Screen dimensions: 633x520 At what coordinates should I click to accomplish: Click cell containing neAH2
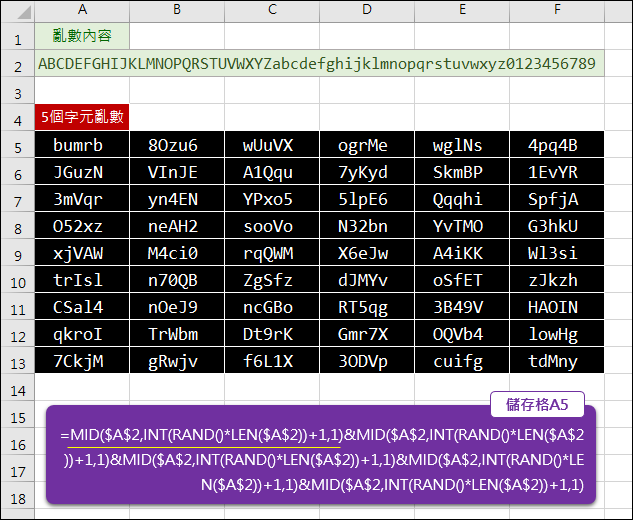click(x=177, y=225)
